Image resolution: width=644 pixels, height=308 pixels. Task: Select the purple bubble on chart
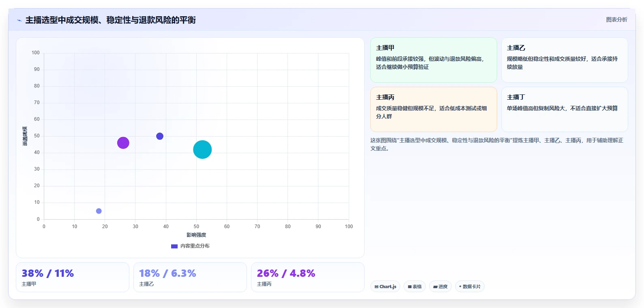(x=123, y=143)
